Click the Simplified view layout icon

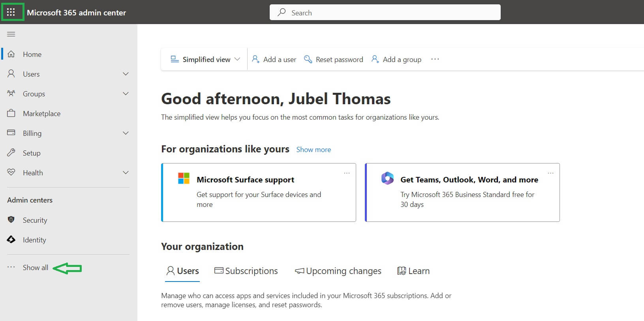click(x=175, y=59)
